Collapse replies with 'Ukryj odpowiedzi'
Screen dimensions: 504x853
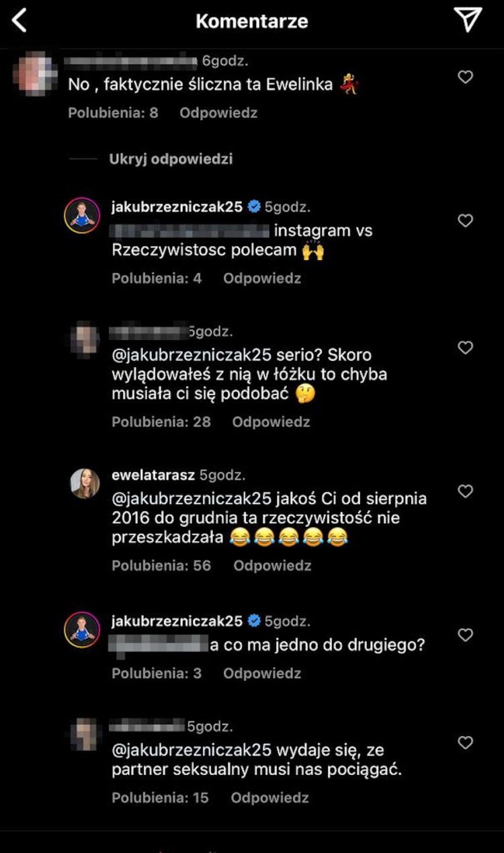click(171, 159)
